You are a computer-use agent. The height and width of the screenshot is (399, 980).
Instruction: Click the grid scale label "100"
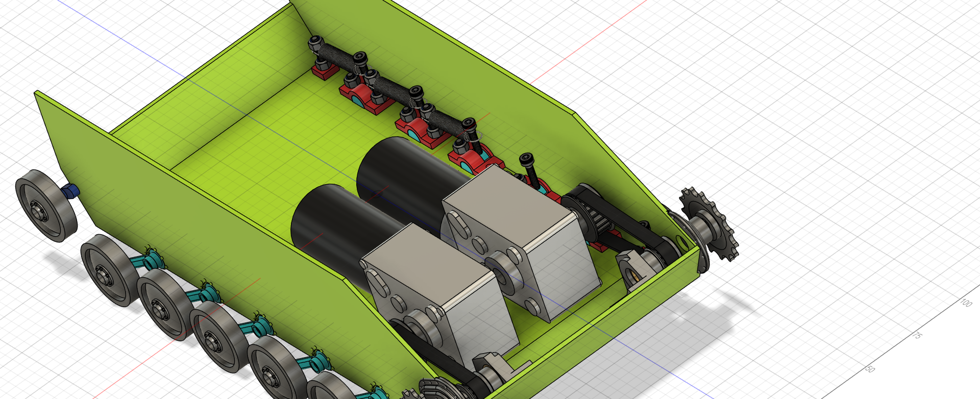pyautogui.click(x=966, y=302)
